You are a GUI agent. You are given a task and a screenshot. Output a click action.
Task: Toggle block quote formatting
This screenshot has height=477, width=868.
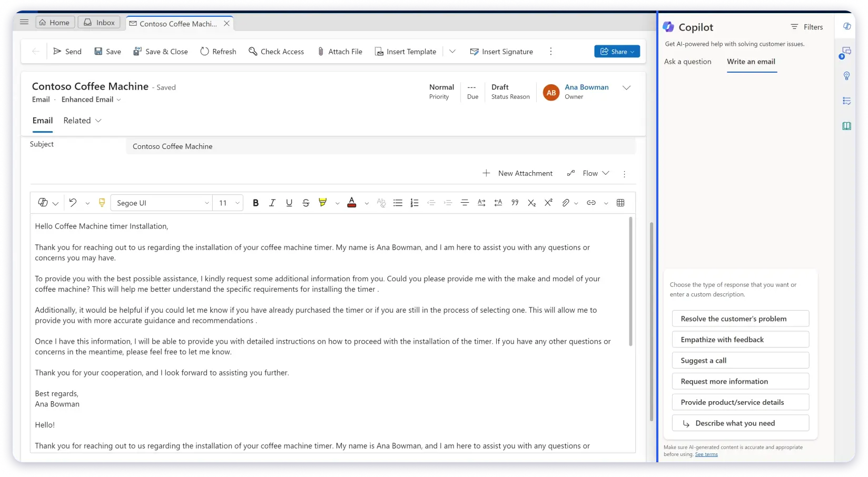(x=515, y=203)
